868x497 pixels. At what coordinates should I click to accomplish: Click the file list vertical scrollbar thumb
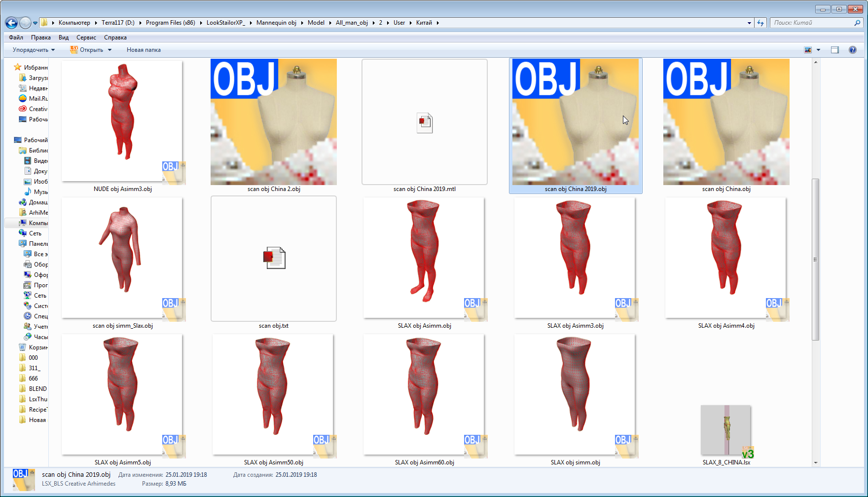[815, 260]
